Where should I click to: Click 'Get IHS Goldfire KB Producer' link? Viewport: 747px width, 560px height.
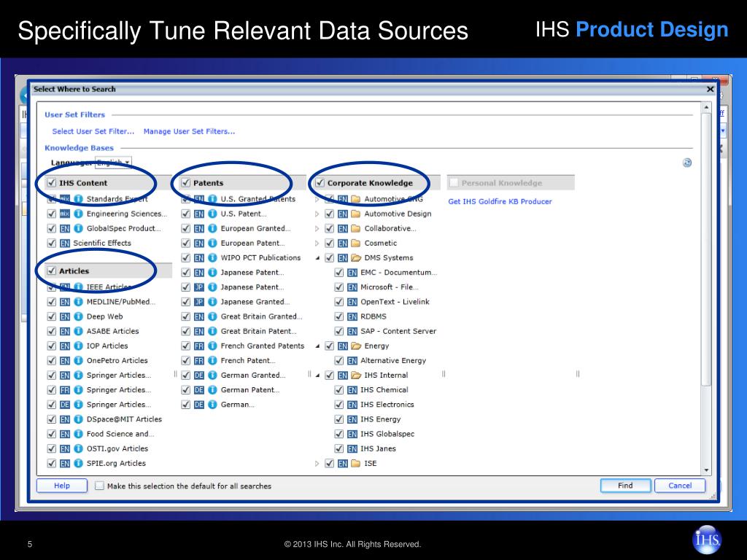click(500, 201)
